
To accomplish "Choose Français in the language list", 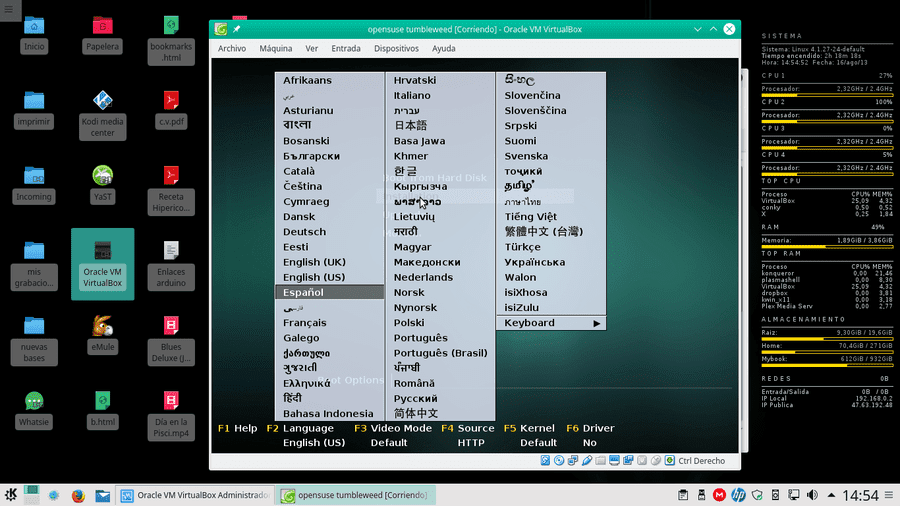I will point(329,323).
